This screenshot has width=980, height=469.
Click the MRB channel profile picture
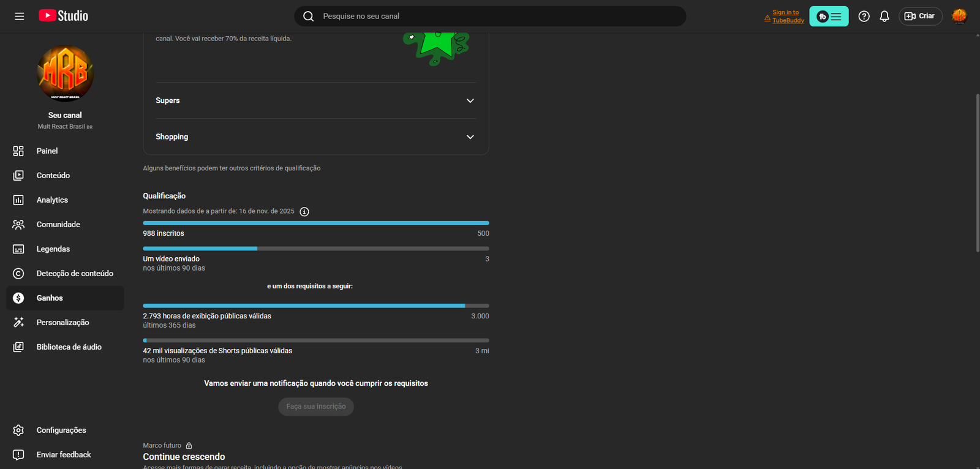(65, 73)
